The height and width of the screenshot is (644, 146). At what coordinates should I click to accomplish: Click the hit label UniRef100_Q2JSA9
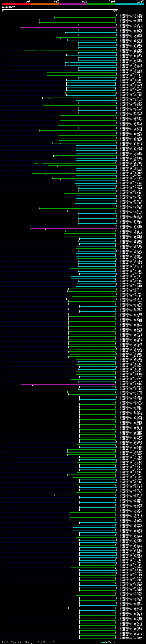(x=131, y=233)
